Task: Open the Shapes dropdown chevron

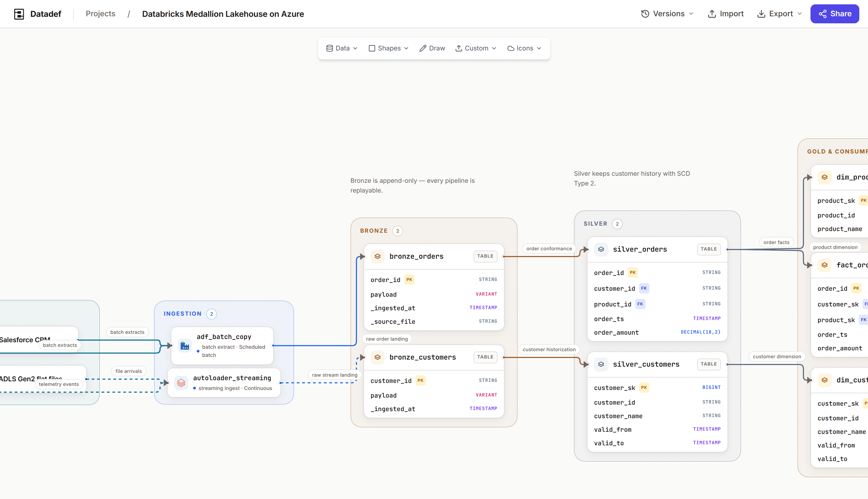Action: (406, 48)
